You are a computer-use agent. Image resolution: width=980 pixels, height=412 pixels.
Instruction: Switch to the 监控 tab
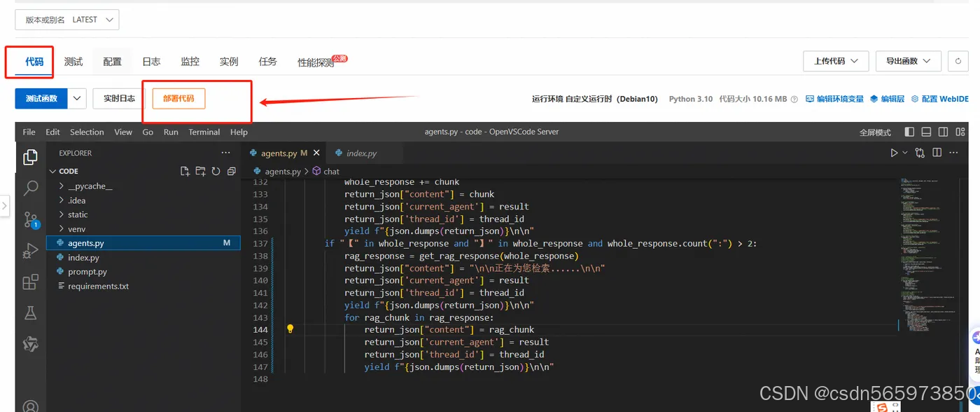pyautogui.click(x=190, y=62)
